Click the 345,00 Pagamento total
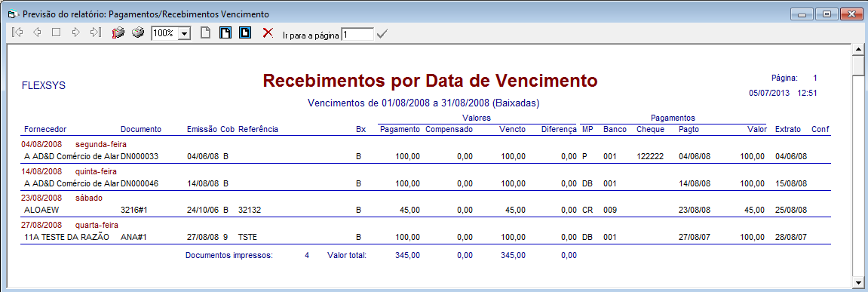The height and width of the screenshot is (292, 868). pyautogui.click(x=407, y=256)
